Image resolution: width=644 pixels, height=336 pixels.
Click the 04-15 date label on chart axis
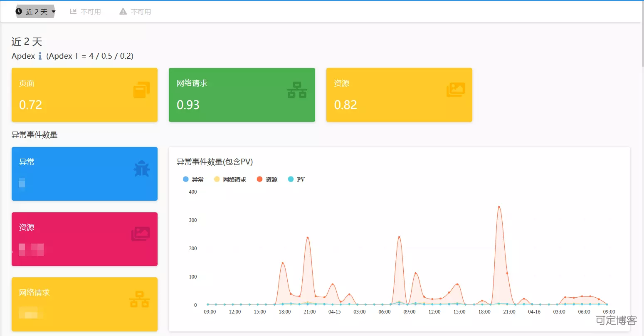(335, 312)
